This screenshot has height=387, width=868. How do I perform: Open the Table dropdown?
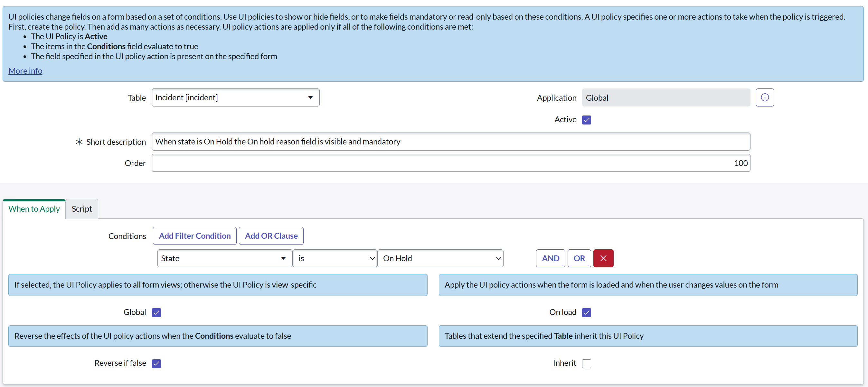(x=235, y=98)
